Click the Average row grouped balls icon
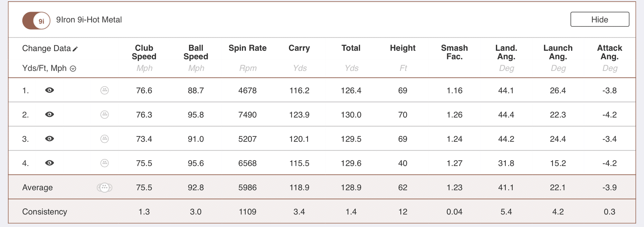Viewport: 644px width, 227px height. pos(105,187)
